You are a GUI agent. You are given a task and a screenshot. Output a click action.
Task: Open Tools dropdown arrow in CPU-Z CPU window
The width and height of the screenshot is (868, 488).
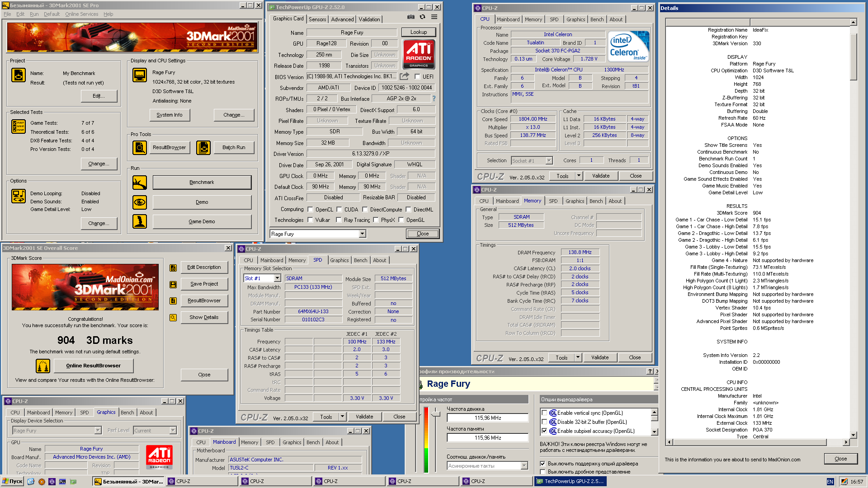pyautogui.click(x=579, y=176)
